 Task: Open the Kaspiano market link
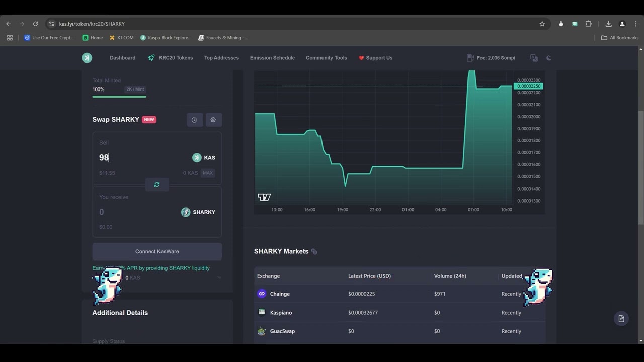(x=281, y=313)
